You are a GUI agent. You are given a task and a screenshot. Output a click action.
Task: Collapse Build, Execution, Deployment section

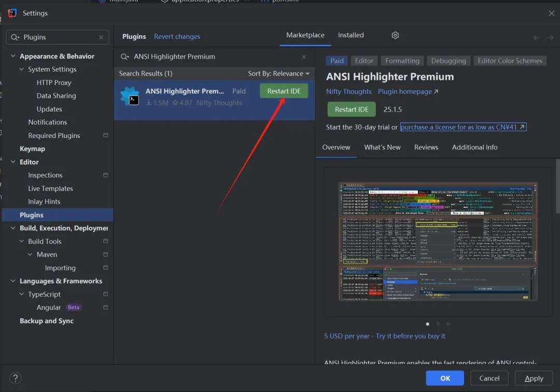click(x=13, y=228)
